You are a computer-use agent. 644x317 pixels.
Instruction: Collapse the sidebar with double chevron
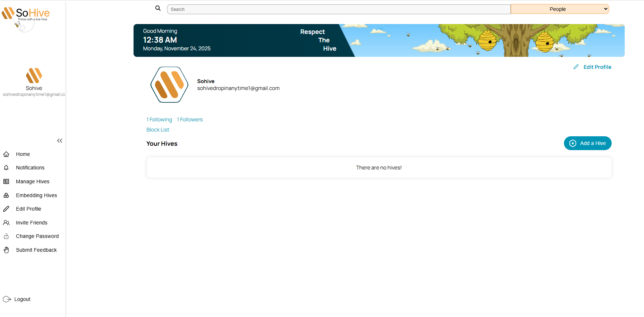click(x=60, y=141)
